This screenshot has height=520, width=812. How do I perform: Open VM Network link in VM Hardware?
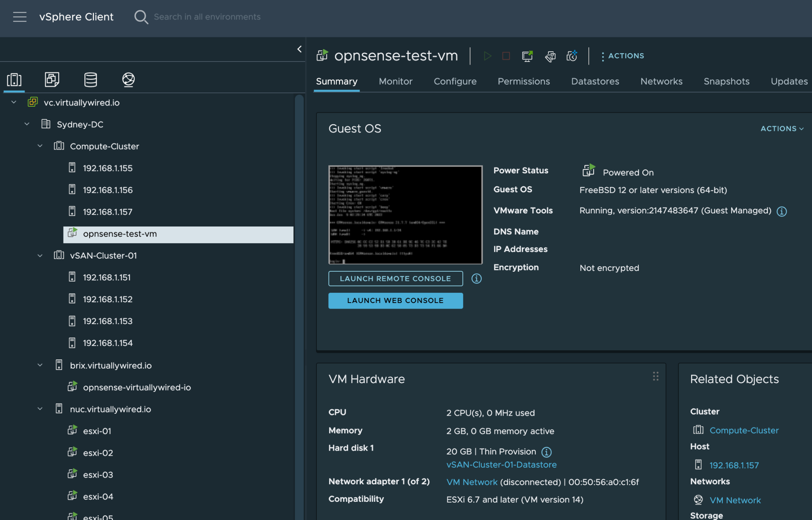coord(472,482)
